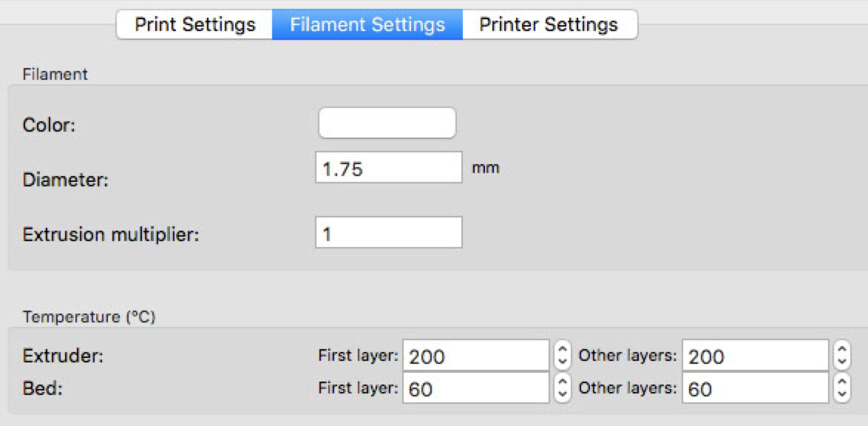This screenshot has width=868, height=426.
Task: Click the Extruder Other layers temperature field
Action: pyautogui.click(x=756, y=355)
